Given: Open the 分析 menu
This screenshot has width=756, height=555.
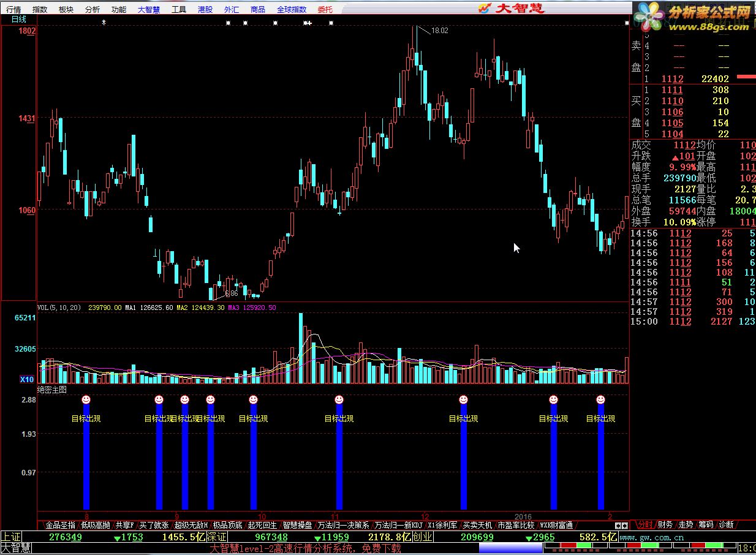Looking at the screenshot, I should click(93, 9).
